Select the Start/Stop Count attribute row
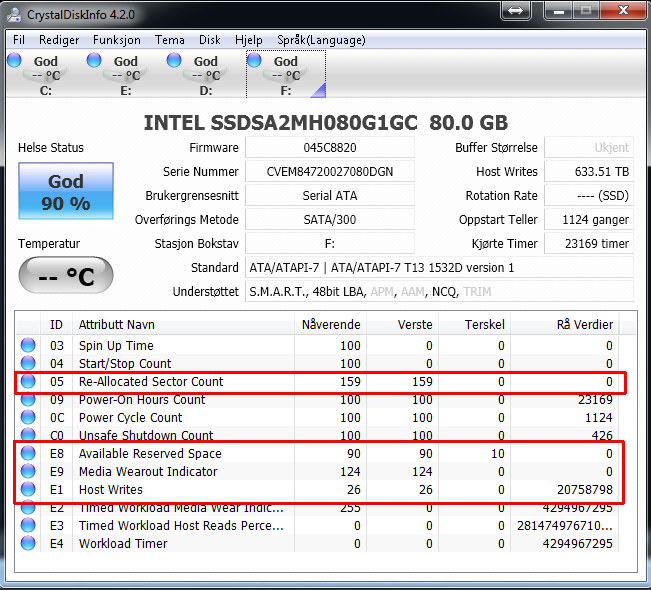 318,363
